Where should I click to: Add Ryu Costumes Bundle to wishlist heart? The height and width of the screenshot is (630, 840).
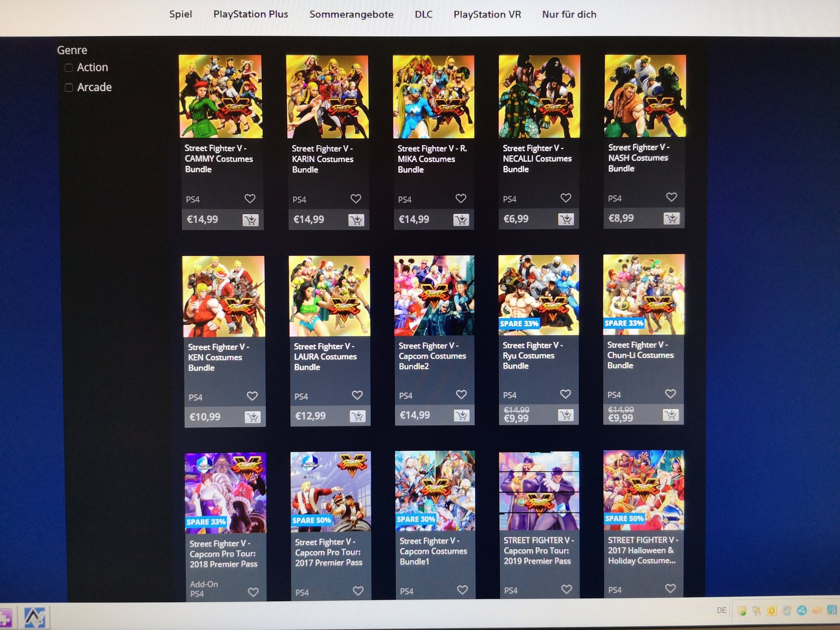tap(565, 394)
